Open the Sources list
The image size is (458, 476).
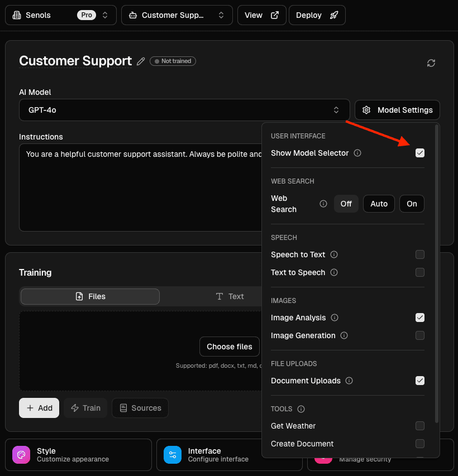coord(140,408)
